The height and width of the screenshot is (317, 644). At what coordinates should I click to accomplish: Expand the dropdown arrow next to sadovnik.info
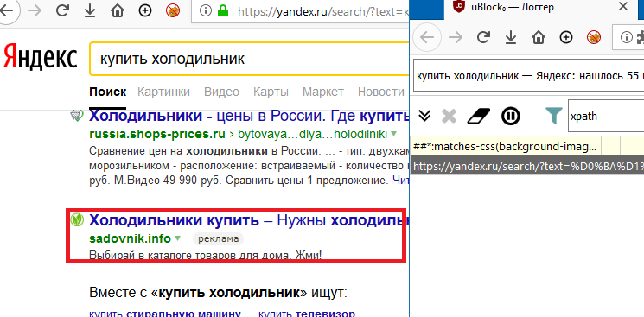click(178, 238)
